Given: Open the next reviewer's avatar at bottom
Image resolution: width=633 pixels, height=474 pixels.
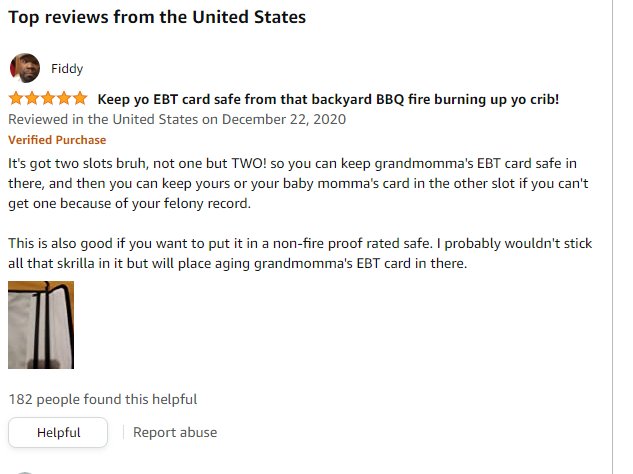Looking at the screenshot, I should (x=25, y=472).
